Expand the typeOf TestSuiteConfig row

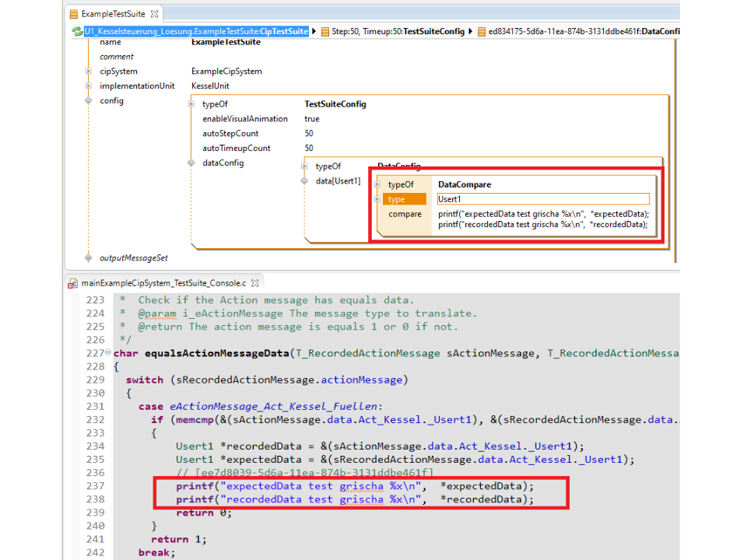192,104
